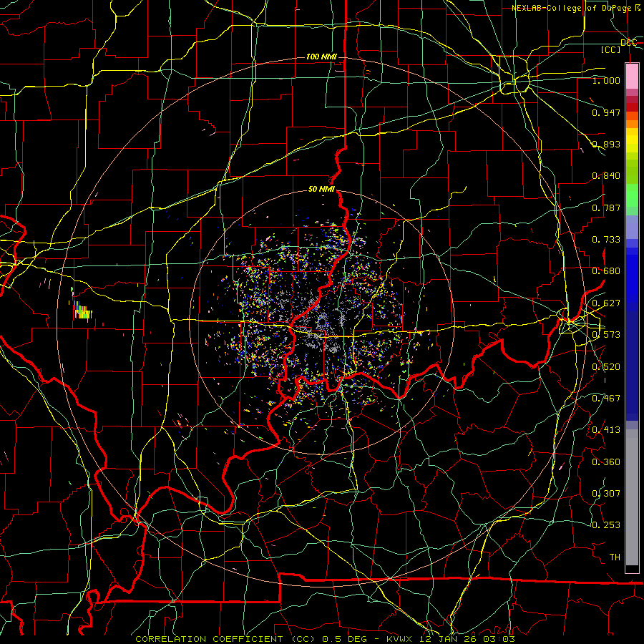The image size is (644, 644).
Task: Click the 1.000 value on the scale
Action: click(606, 80)
